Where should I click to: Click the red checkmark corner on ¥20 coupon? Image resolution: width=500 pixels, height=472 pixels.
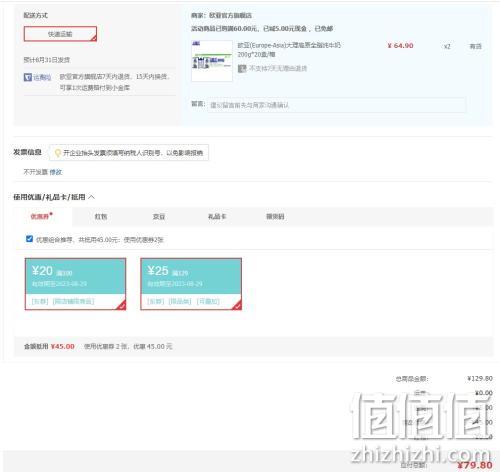pos(121,305)
